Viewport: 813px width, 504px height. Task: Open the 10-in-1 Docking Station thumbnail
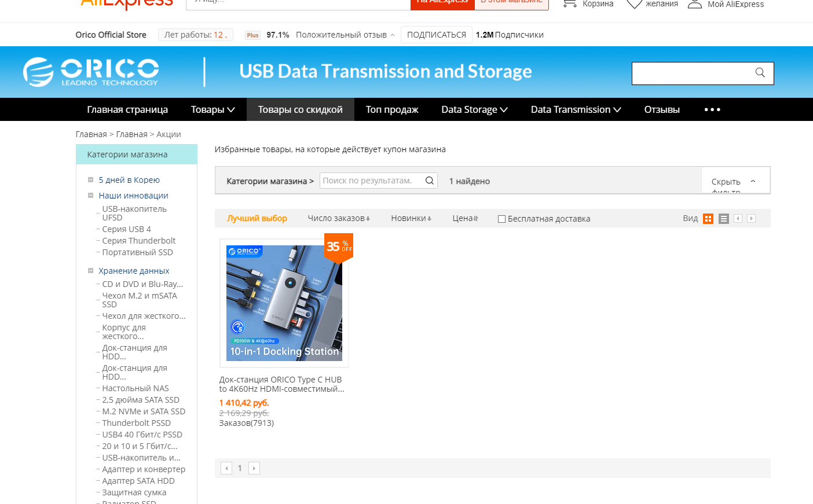click(x=284, y=303)
